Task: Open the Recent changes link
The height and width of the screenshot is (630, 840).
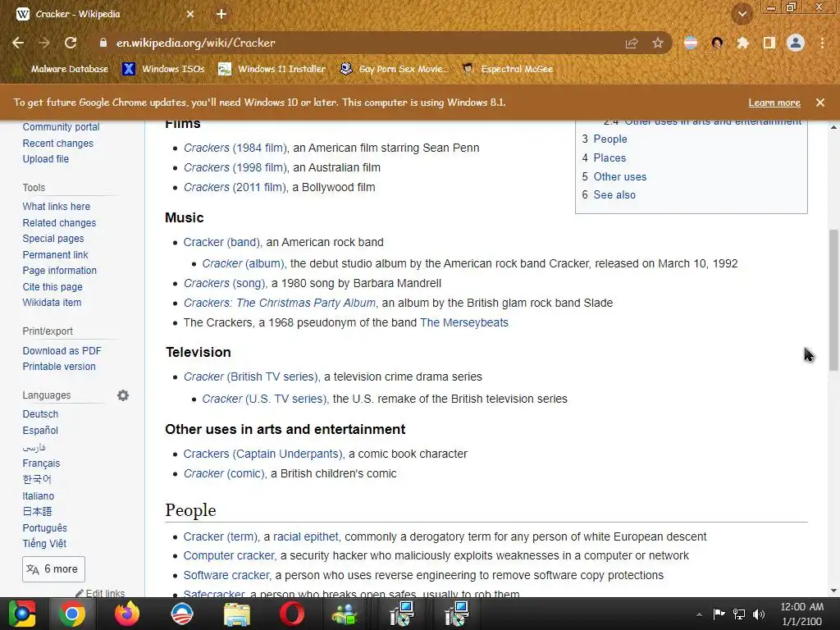Action: (58, 143)
